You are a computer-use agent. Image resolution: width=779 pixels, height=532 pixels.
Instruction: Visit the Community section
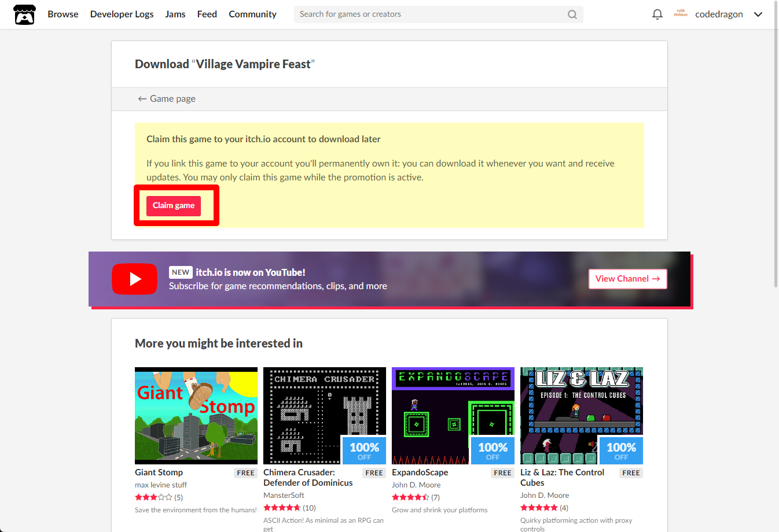(x=253, y=14)
